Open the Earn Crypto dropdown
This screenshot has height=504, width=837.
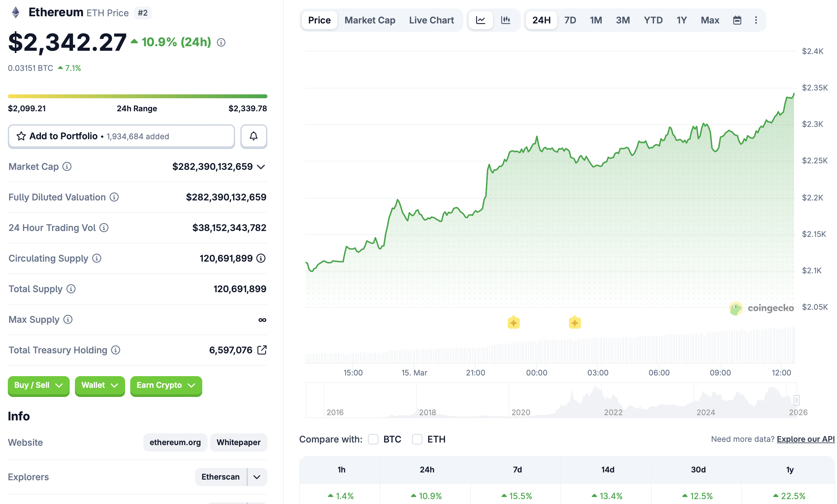pyautogui.click(x=166, y=385)
